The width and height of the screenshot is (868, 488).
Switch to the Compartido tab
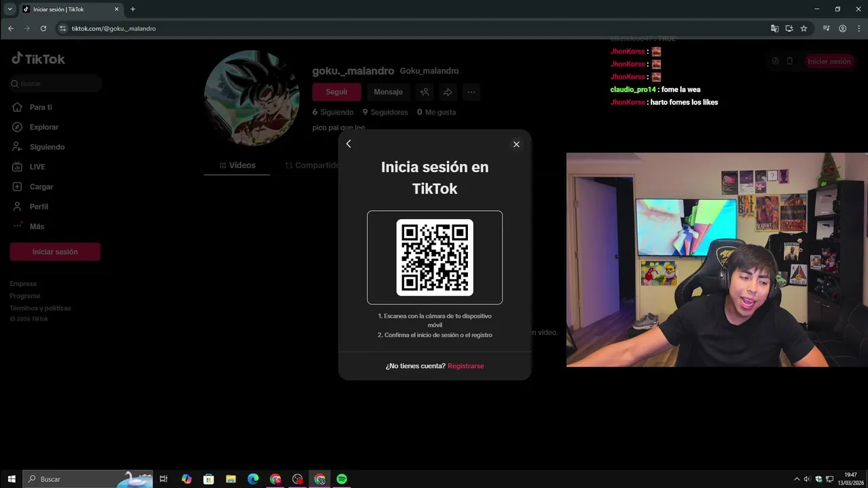(312, 165)
